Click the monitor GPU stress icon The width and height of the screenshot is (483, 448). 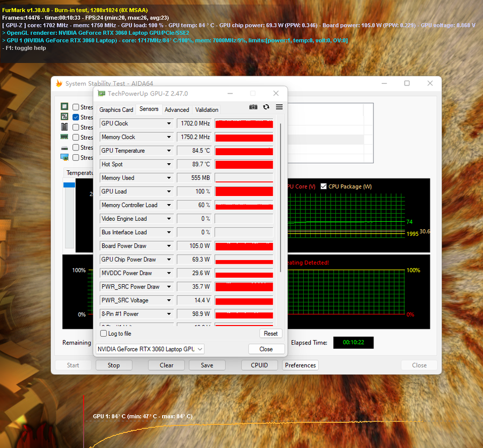click(64, 157)
